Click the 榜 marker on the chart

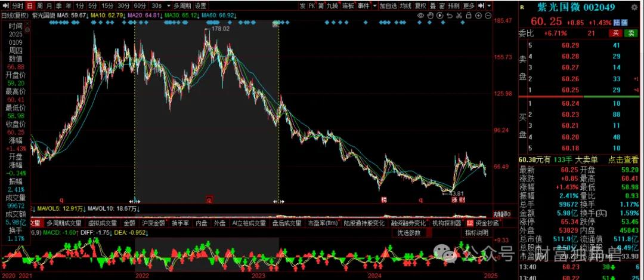pyautogui.click(x=383, y=200)
